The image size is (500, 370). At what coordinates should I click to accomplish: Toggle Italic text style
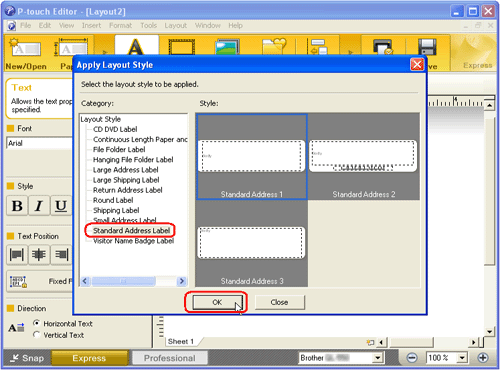point(39,206)
